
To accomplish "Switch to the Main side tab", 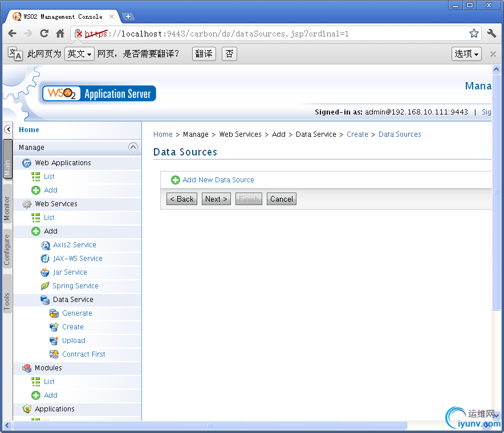I will 7,159.
